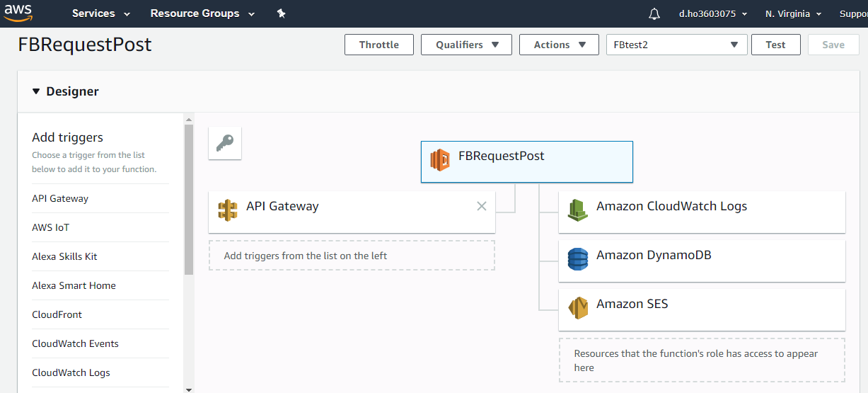
Task: Open the Qualifiers dropdown
Action: click(466, 45)
